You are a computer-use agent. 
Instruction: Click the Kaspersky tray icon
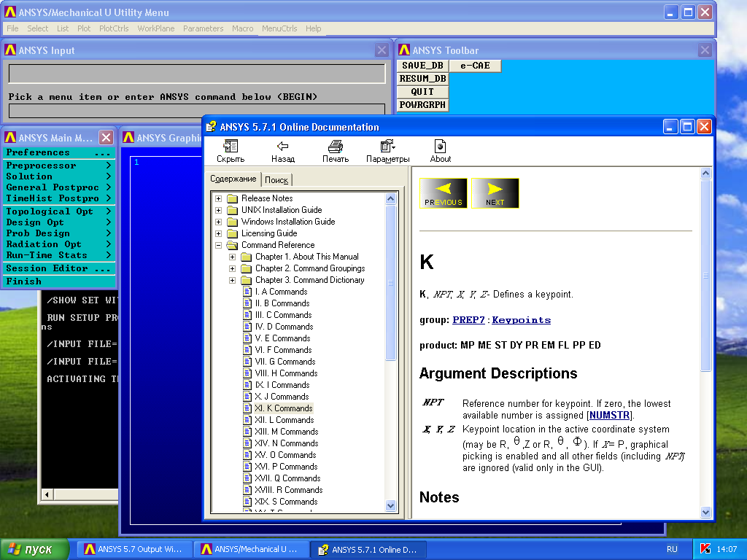coord(705,549)
